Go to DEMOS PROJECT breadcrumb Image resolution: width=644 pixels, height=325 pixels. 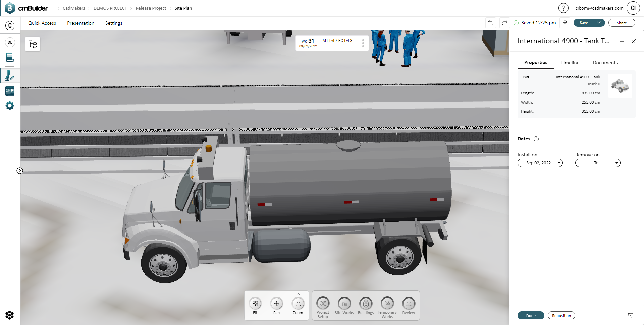click(110, 8)
